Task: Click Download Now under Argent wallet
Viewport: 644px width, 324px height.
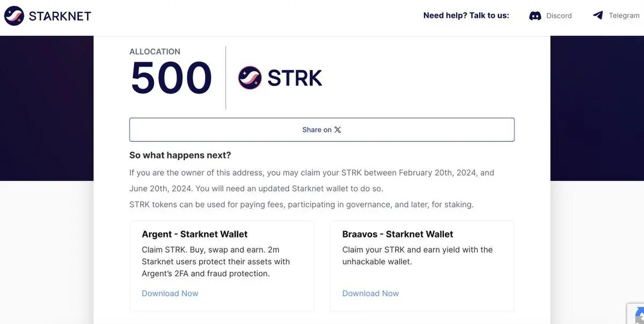Action: (170, 293)
